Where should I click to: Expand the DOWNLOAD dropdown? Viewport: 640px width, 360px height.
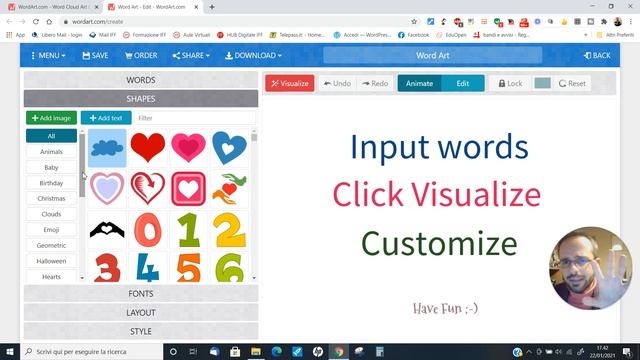pos(253,56)
